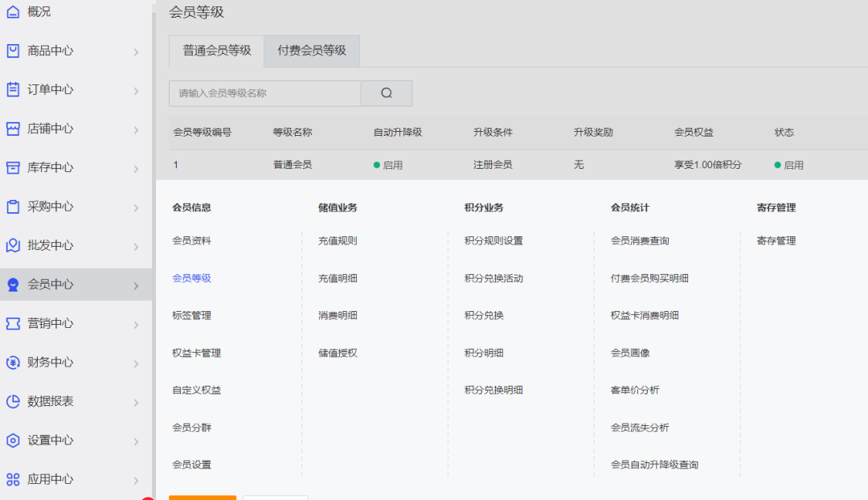Click the 订单中心 order list icon
This screenshot has height=500, width=868.
[x=13, y=89]
